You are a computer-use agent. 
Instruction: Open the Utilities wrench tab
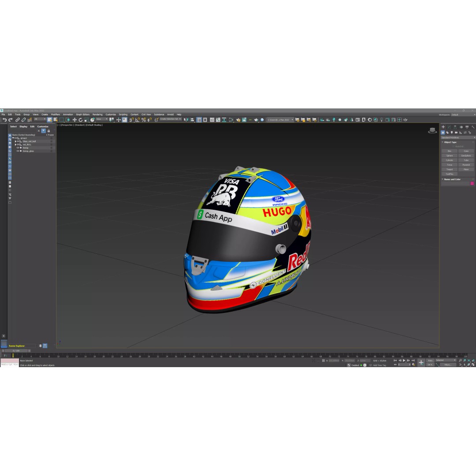pyautogui.click(x=472, y=127)
